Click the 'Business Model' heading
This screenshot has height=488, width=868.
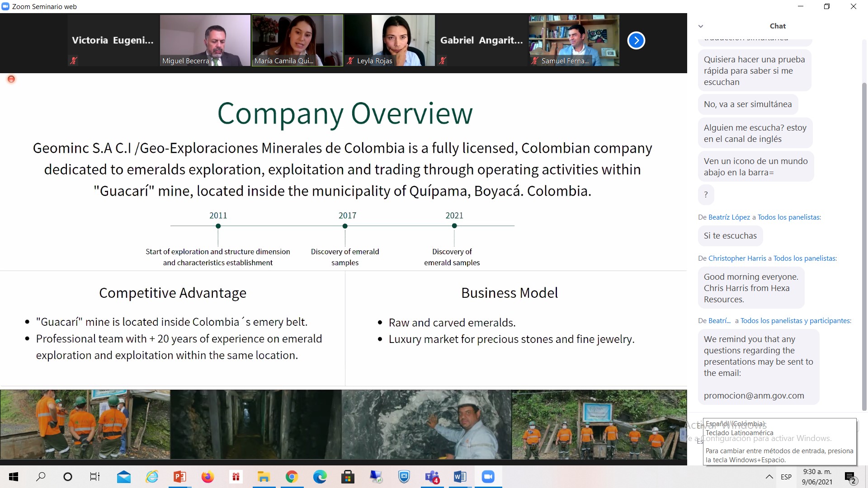coord(509,293)
